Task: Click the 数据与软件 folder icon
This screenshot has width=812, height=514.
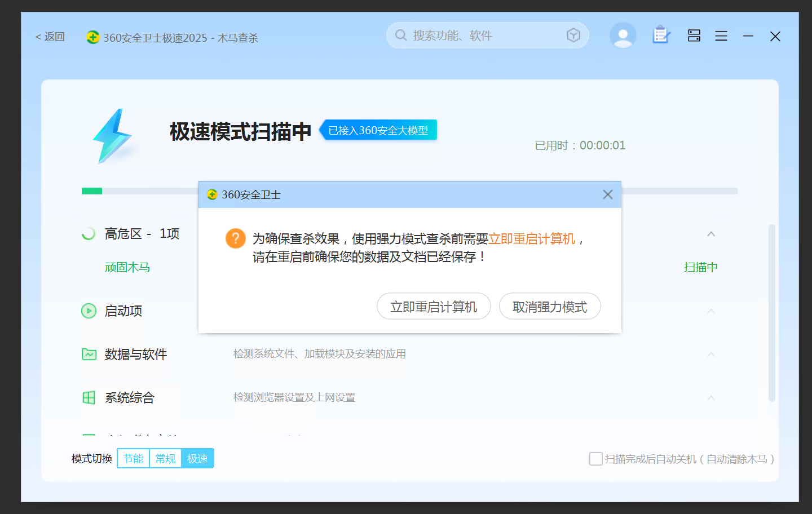Action: (x=89, y=354)
